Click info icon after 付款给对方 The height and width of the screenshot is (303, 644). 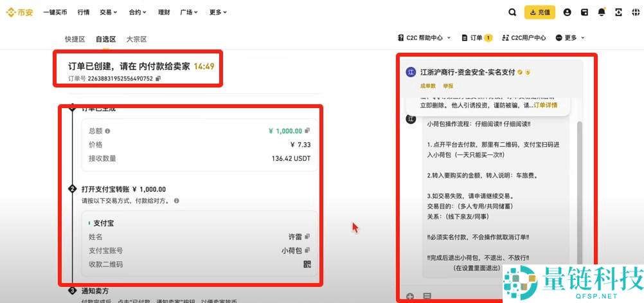(176, 201)
